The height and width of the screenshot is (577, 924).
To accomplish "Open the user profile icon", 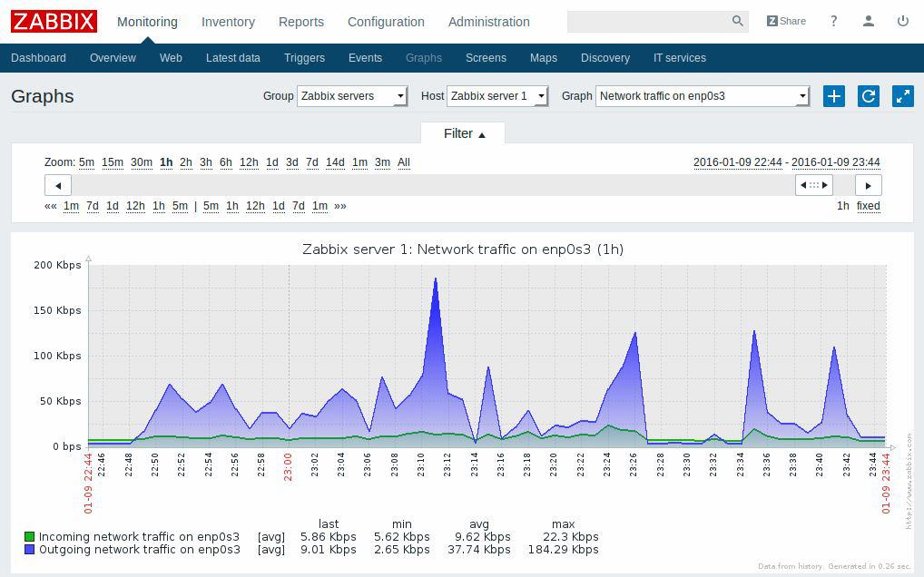I will [x=868, y=21].
